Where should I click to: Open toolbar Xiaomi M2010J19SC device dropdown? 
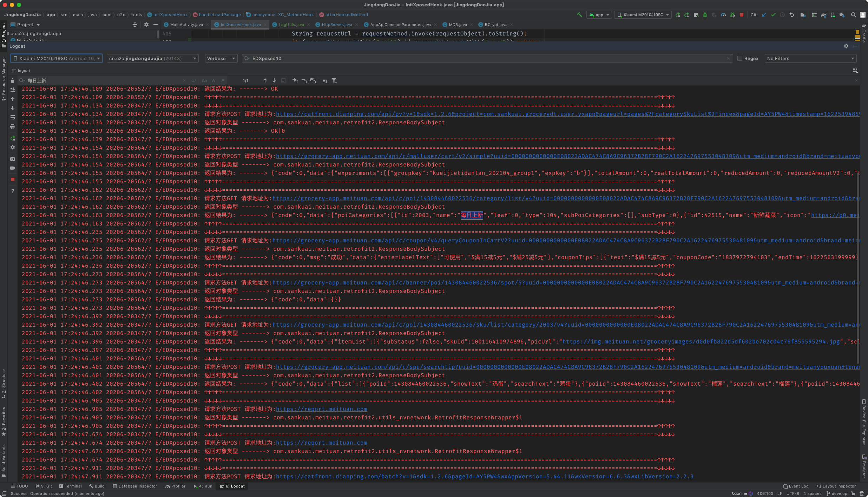click(643, 15)
